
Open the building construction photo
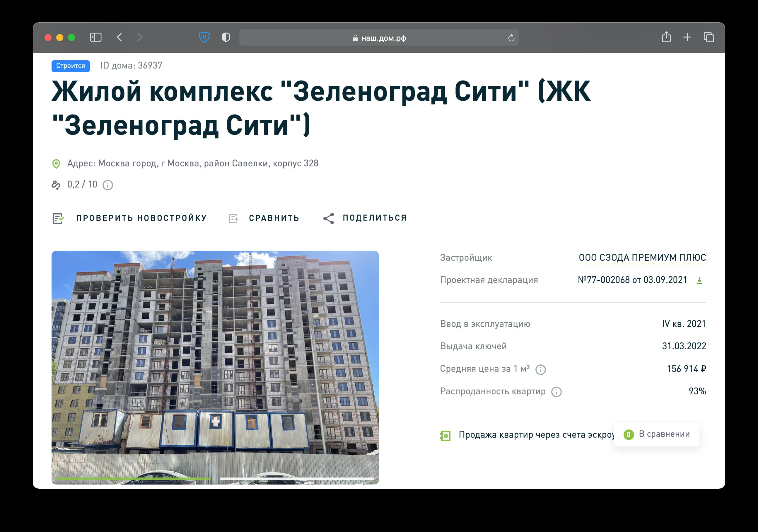[215, 367]
